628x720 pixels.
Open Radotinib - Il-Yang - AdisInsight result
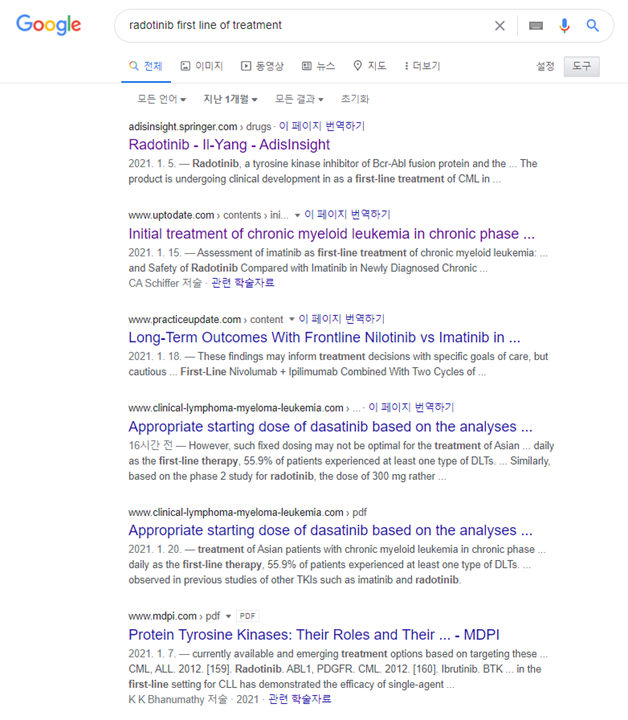(x=229, y=145)
